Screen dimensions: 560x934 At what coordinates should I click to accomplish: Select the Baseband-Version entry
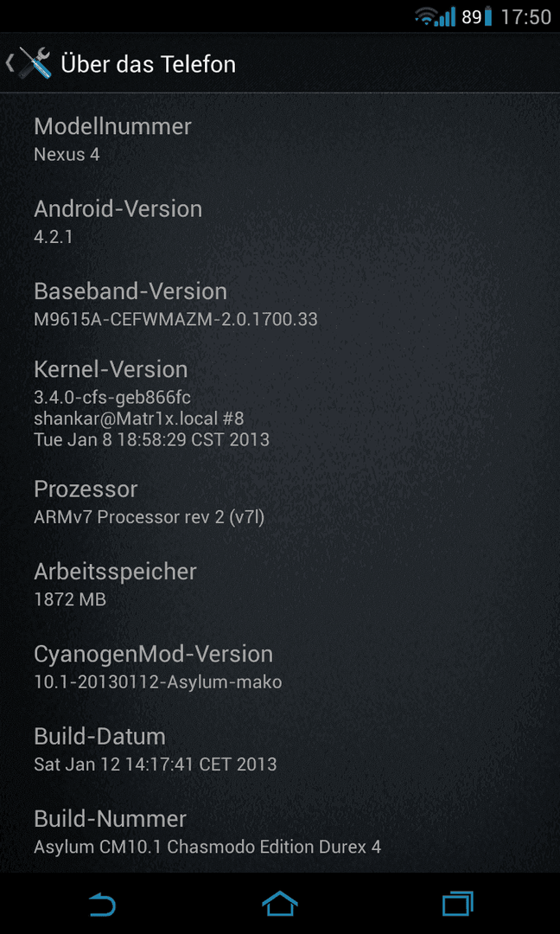coord(280,304)
